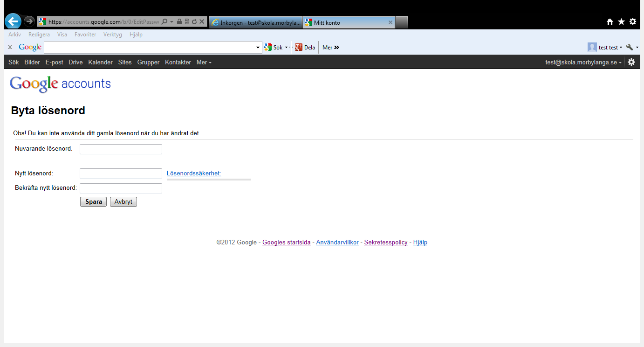Click the Google accounts logo
Image resolution: width=644 pixels, height=347 pixels.
[x=60, y=83]
